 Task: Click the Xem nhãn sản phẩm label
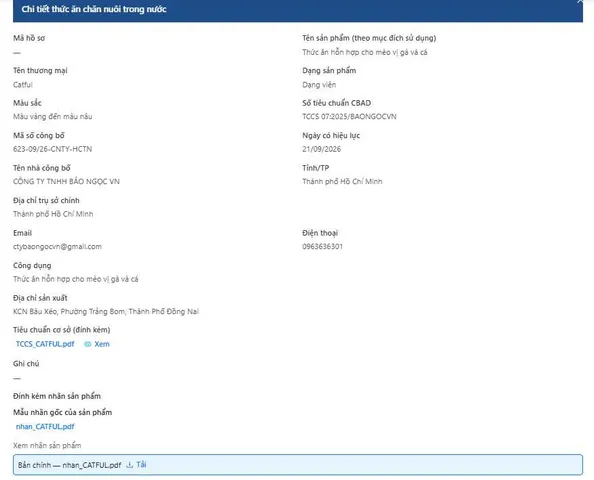coord(47,446)
